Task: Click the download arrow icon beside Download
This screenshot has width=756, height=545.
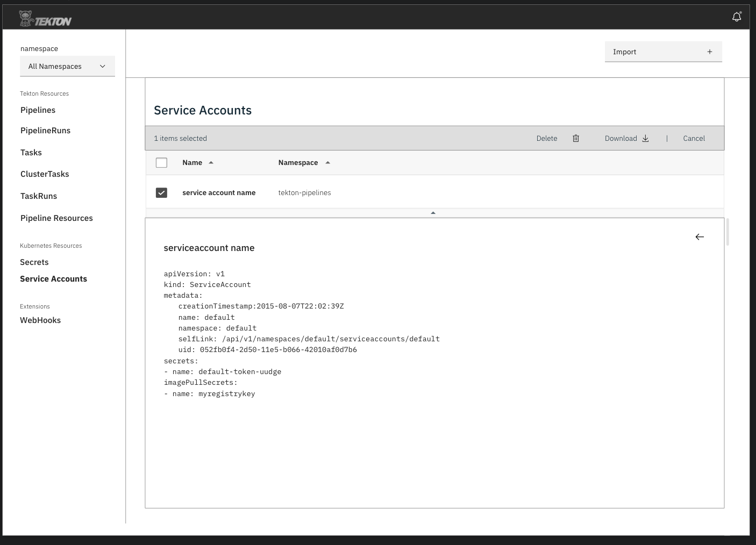Action: (x=645, y=138)
